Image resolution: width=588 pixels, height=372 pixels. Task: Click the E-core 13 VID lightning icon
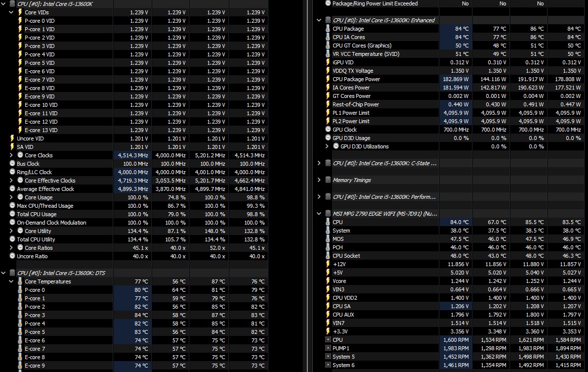[x=20, y=130]
